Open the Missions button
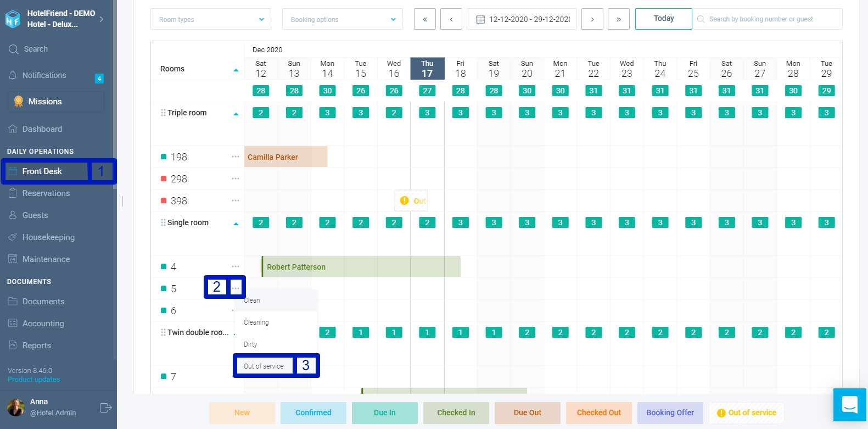Screen dimensions: 868x429 click(x=56, y=102)
